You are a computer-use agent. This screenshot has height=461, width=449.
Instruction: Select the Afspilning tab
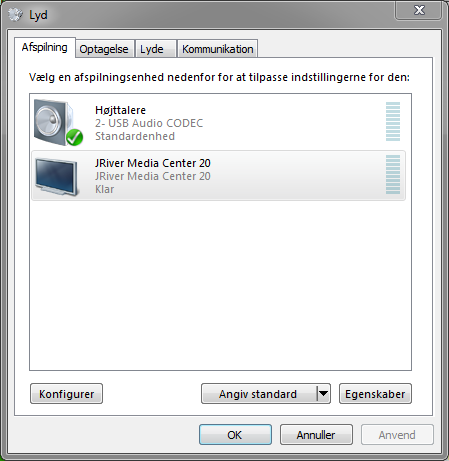coord(45,47)
